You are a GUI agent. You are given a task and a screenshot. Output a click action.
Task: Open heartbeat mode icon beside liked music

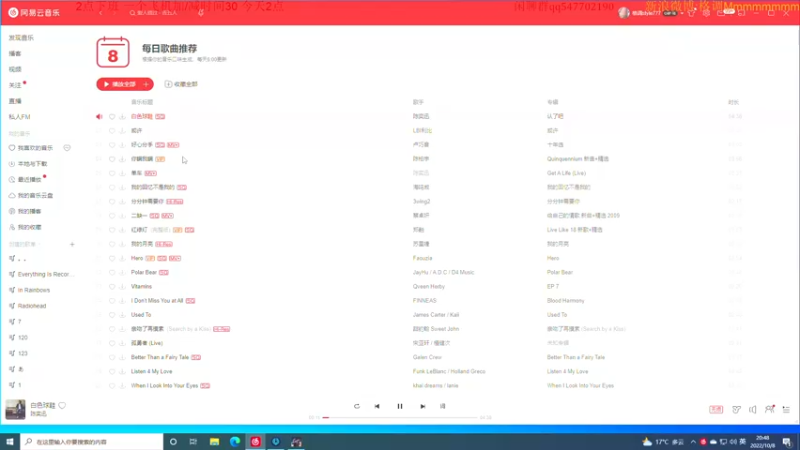click(x=67, y=148)
